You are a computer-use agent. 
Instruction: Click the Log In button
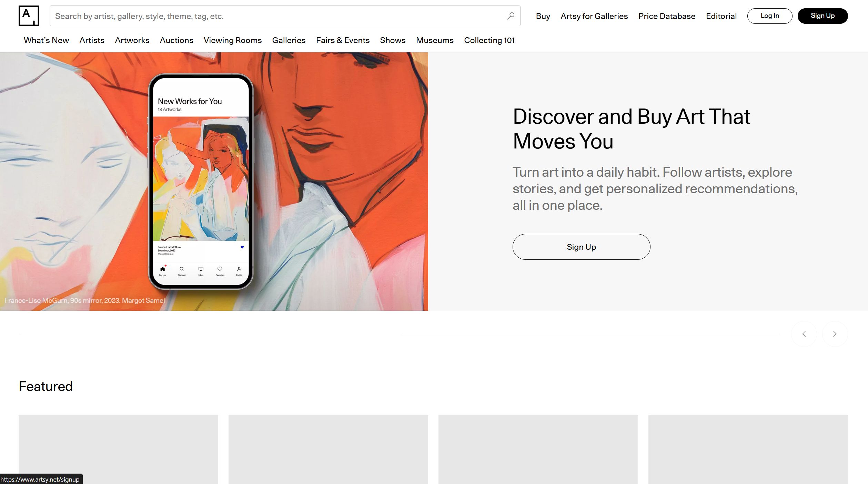click(x=770, y=16)
